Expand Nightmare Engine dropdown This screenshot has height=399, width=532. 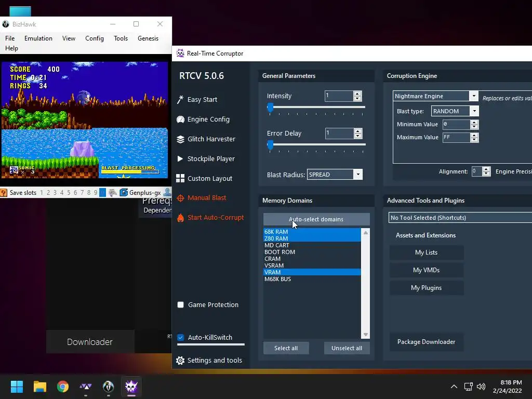pos(474,96)
